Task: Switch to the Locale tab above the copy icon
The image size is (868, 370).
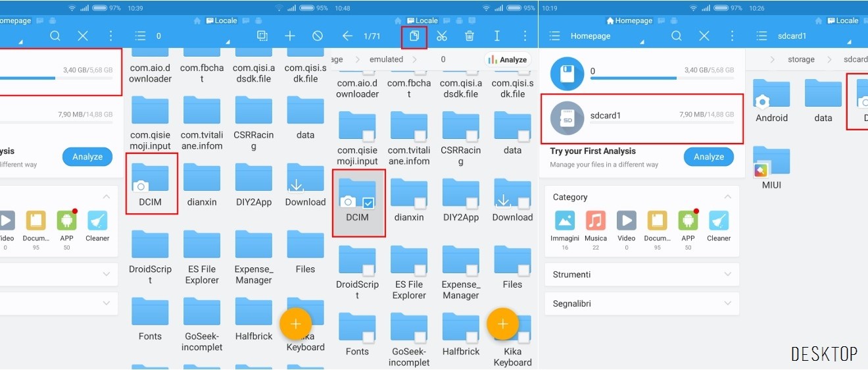Action: 423,20
